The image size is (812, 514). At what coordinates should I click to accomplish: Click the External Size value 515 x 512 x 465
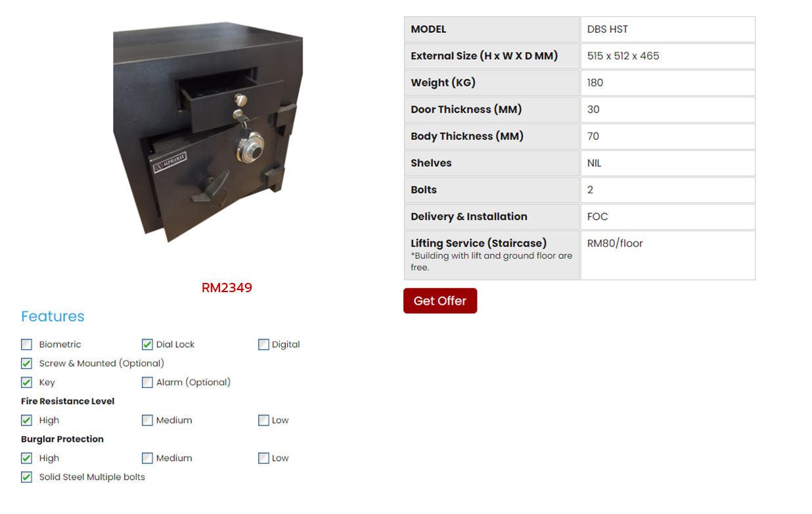pyautogui.click(x=623, y=56)
